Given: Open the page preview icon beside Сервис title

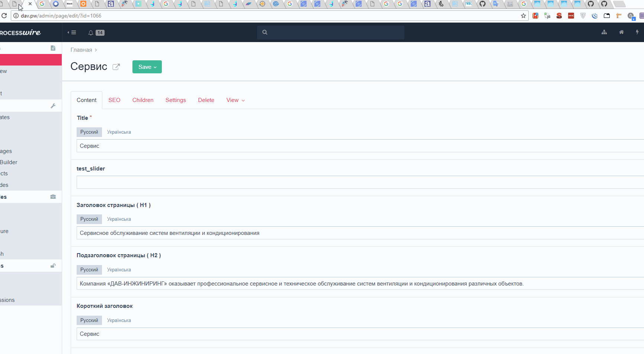Looking at the screenshot, I should coord(116,67).
